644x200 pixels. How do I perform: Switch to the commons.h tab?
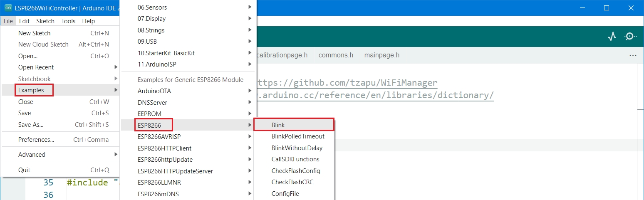pos(335,55)
